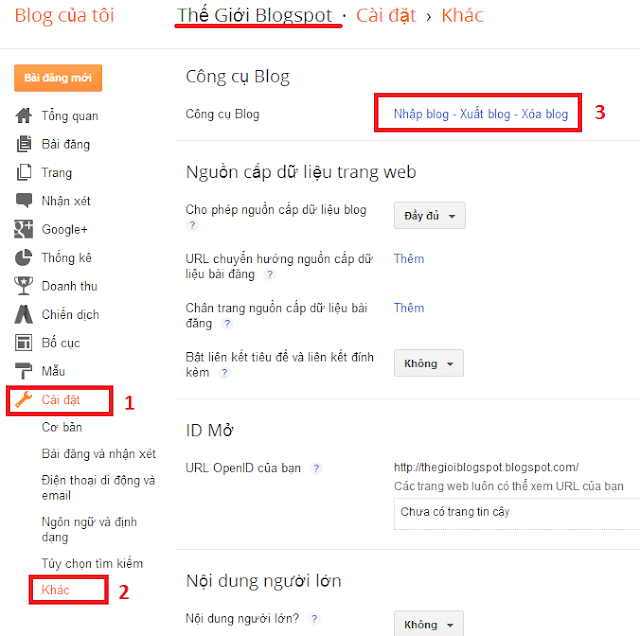Open the Chiến dịch menu item
This screenshot has height=636, width=640.
point(70,314)
